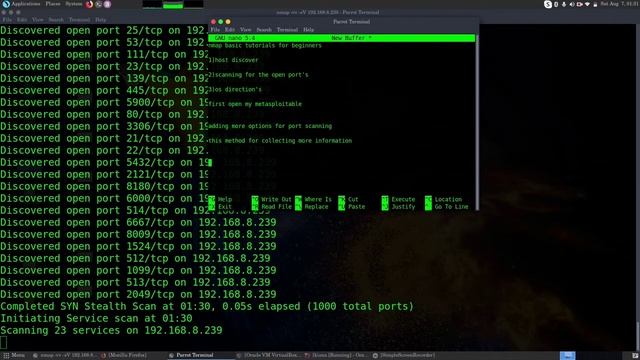
Task: Open Edit menu in the background nmap terminal
Action: coord(22,20)
